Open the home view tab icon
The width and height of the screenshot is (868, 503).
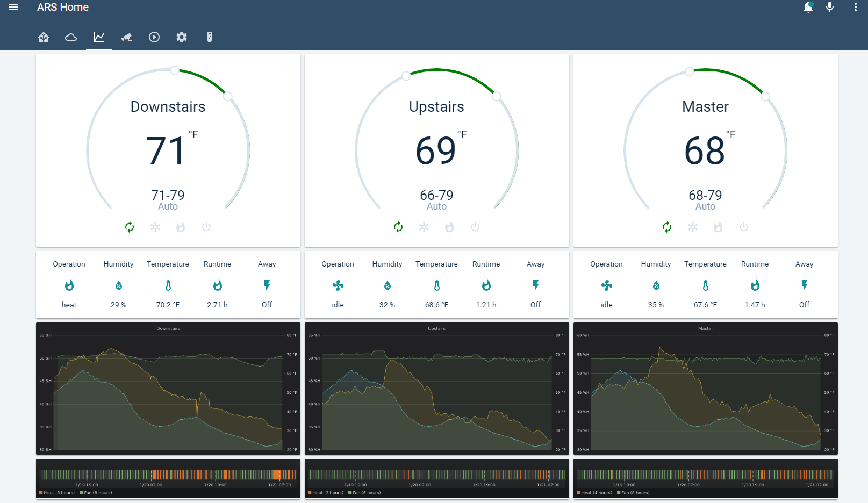click(43, 37)
